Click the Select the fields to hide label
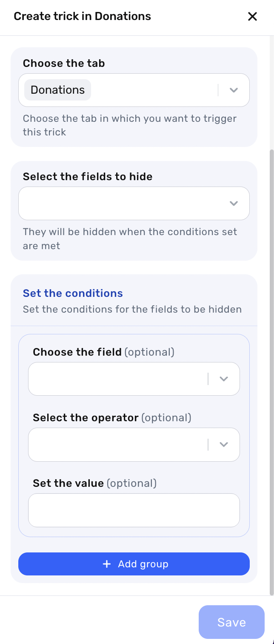 (88, 177)
